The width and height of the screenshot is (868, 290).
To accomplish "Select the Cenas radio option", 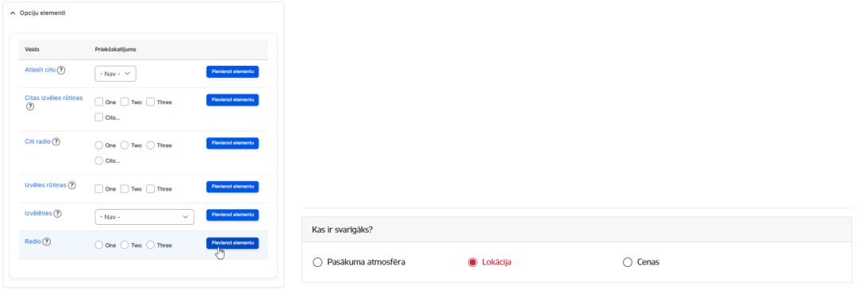I will [x=627, y=262].
